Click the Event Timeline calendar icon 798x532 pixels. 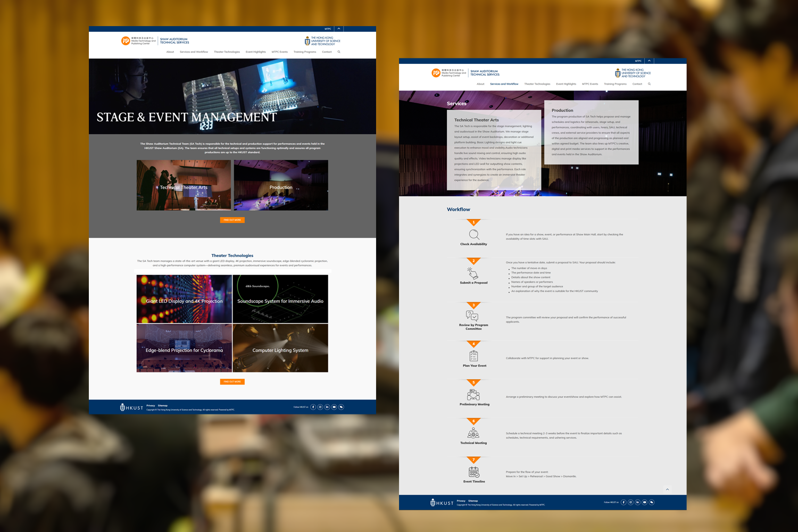[473, 472]
